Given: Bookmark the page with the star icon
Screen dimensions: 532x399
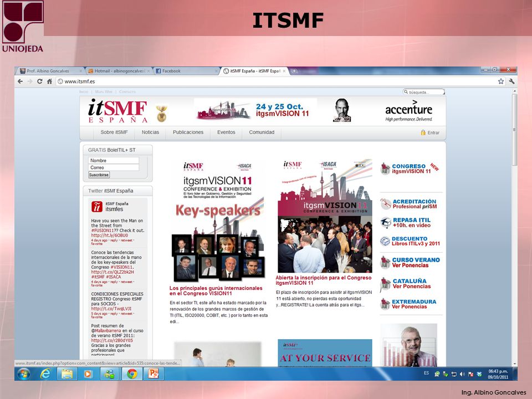Looking at the screenshot, I should [501, 81].
